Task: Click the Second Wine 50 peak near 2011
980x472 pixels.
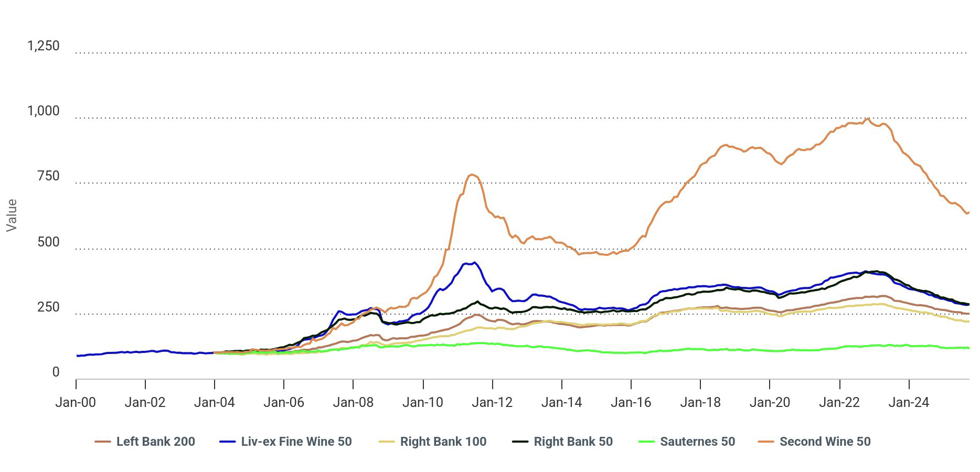Action: pos(472,175)
